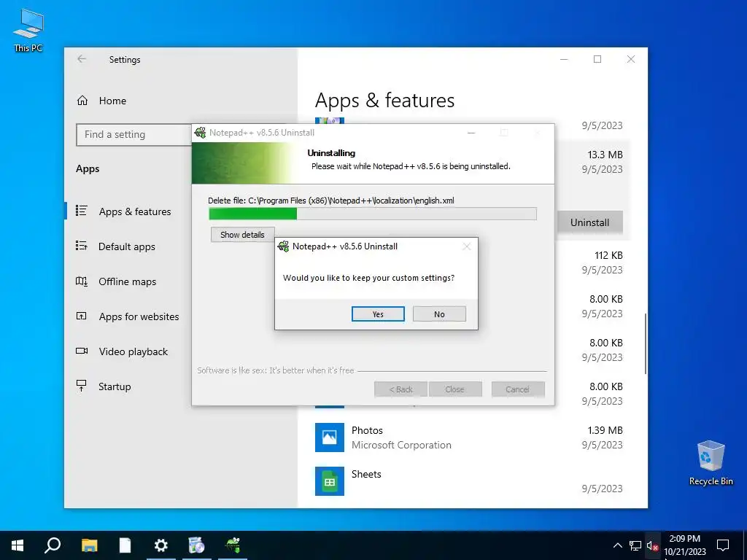Select Startup in the Settings sidebar
The height and width of the screenshot is (560, 747).
click(x=115, y=386)
